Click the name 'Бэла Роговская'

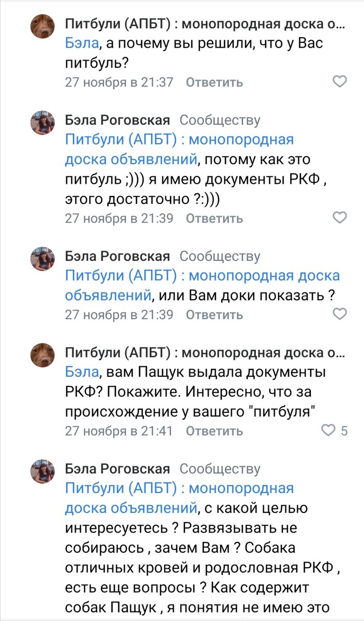coord(117,122)
